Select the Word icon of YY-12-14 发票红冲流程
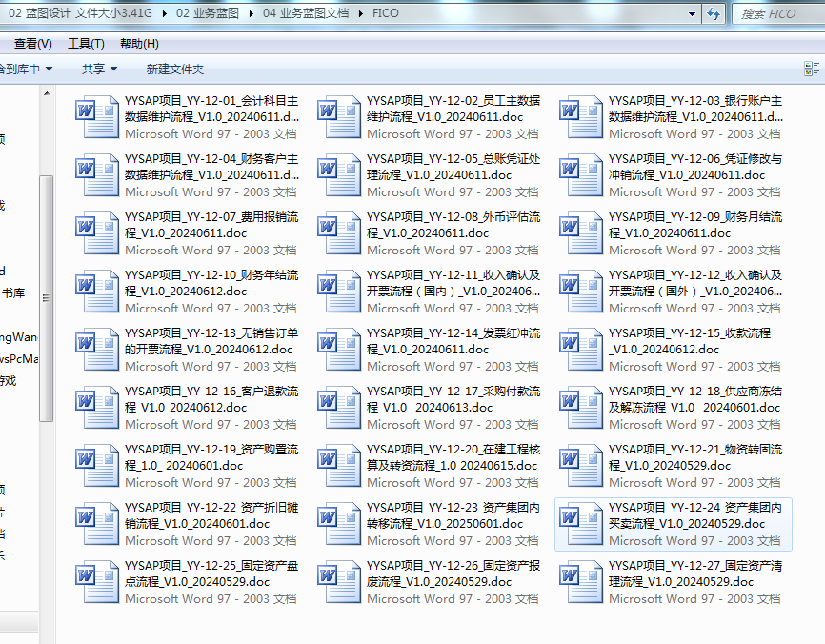Image resolution: width=825 pixels, height=644 pixels. click(x=339, y=351)
